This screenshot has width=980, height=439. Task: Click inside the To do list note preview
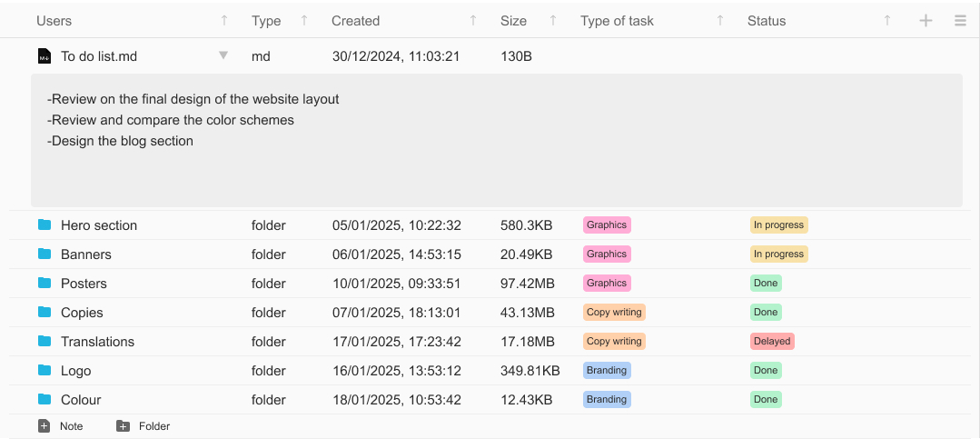496,140
